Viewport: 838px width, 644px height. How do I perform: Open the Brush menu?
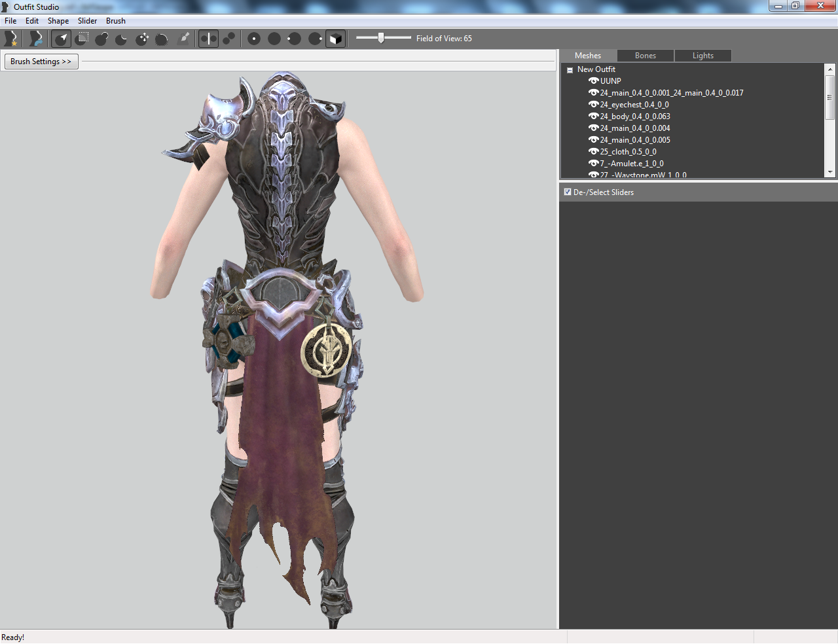pyautogui.click(x=116, y=21)
